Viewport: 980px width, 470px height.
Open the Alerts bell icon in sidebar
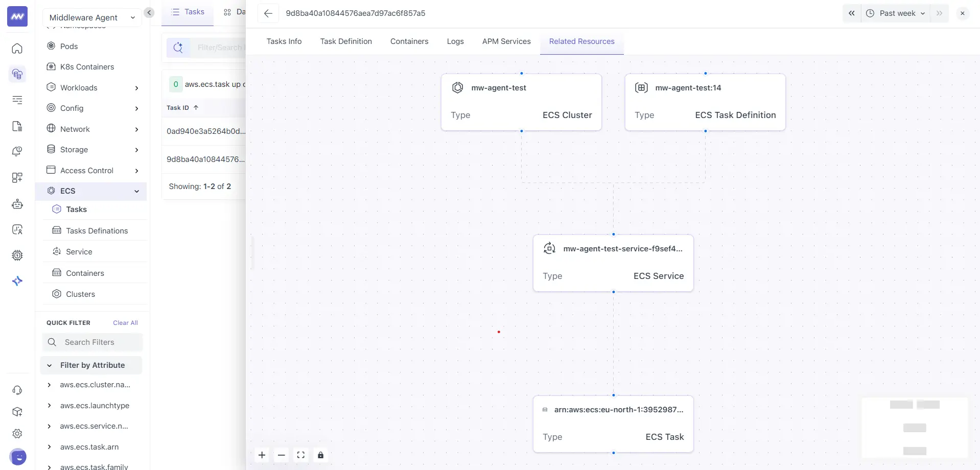point(17,151)
